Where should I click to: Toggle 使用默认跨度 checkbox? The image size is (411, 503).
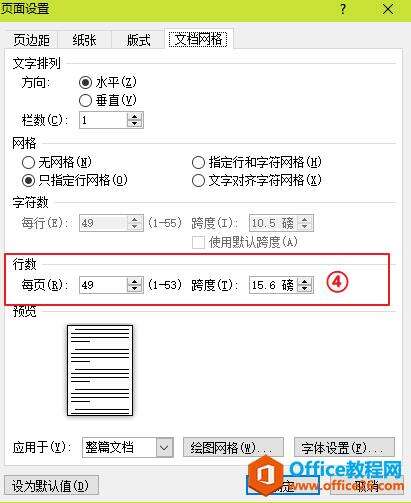click(x=198, y=242)
